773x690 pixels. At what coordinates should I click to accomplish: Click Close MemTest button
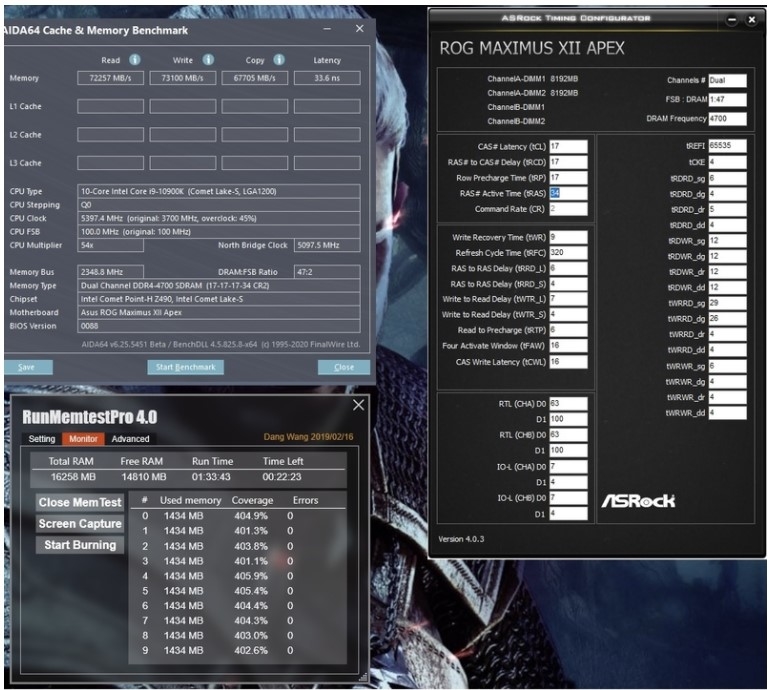tap(80, 503)
